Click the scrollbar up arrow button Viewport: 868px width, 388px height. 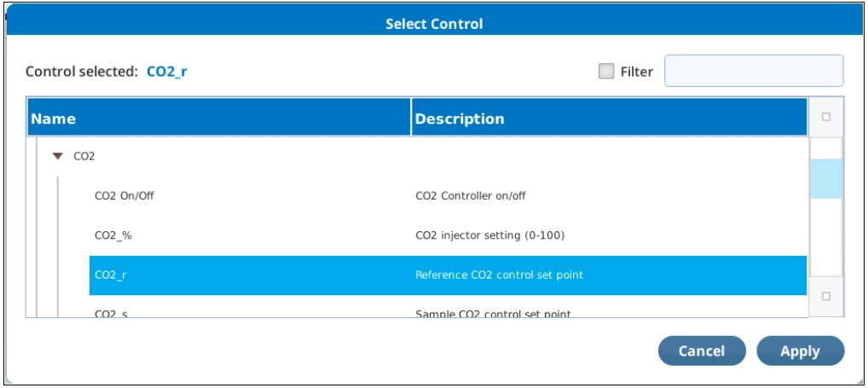(826, 117)
